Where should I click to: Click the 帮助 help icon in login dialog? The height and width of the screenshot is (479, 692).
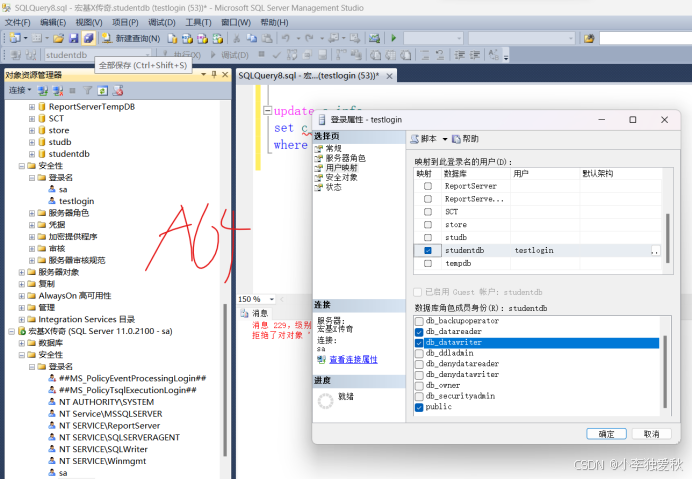465,139
